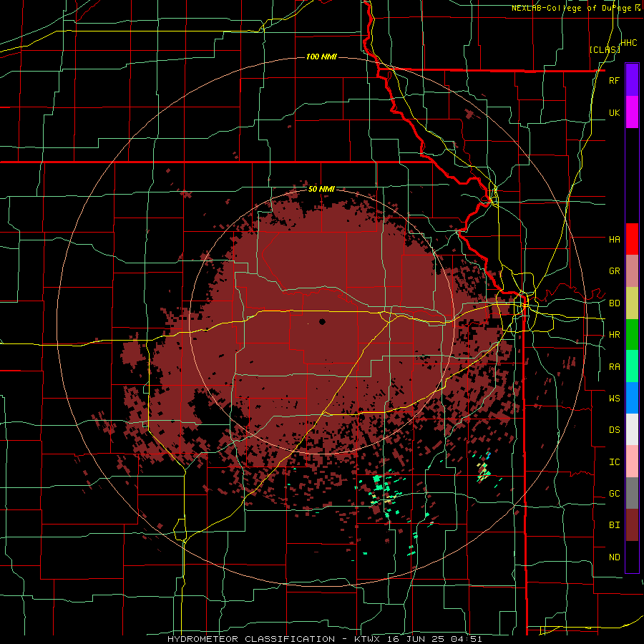Click the white DS legend swatch
The image size is (644, 644).
click(x=632, y=429)
